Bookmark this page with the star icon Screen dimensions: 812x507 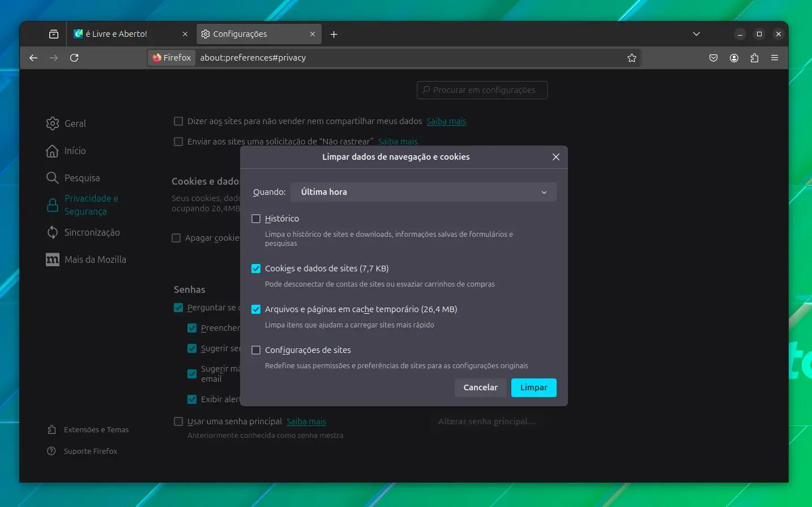click(632, 58)
